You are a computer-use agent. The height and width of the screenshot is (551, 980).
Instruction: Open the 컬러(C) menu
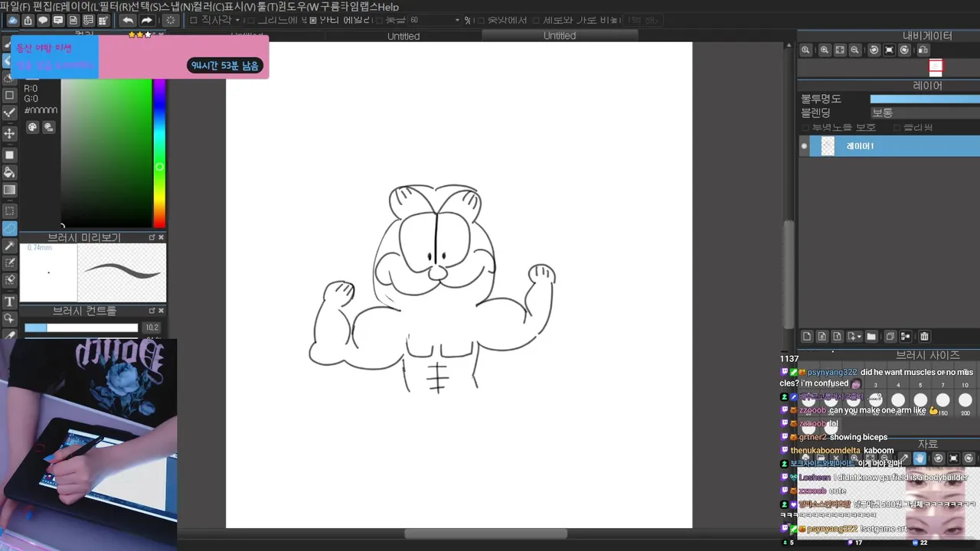(x=208, y=6)
